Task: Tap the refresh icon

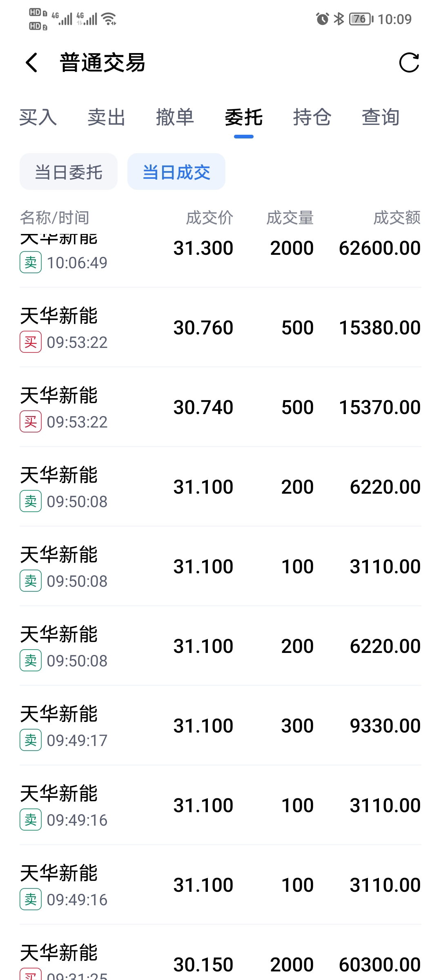Action: click(409, 63)
